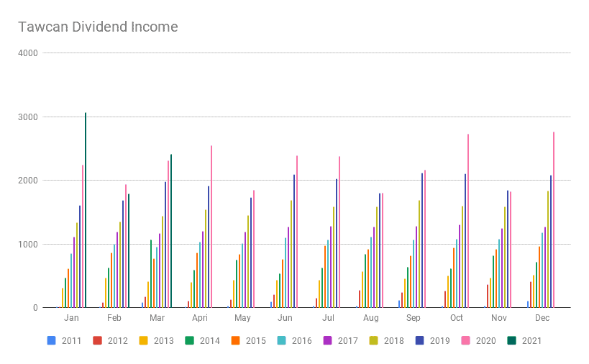Click the 2016 teal legend swatch
This screenshot has width=589, height=364.
pos(283,340)
